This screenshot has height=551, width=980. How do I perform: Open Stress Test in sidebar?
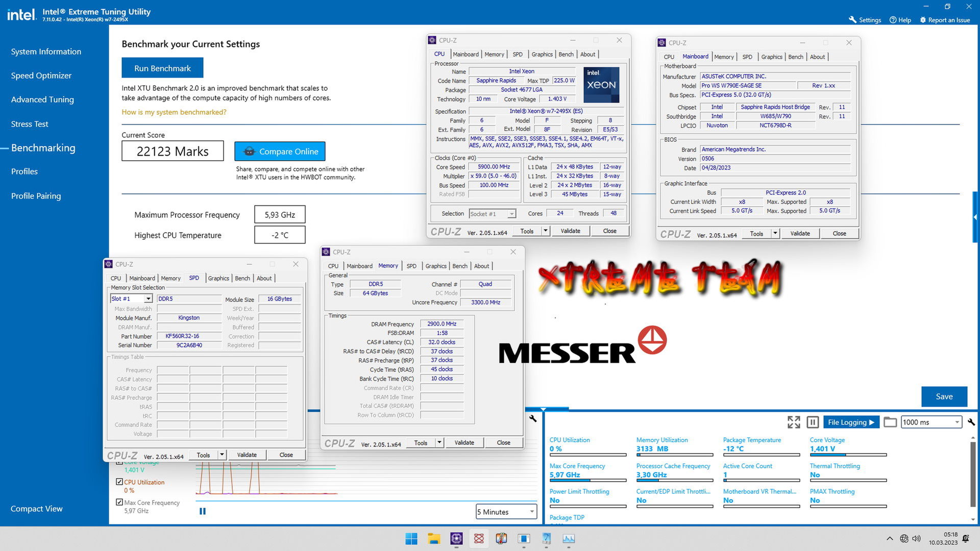tap(30, 124)
